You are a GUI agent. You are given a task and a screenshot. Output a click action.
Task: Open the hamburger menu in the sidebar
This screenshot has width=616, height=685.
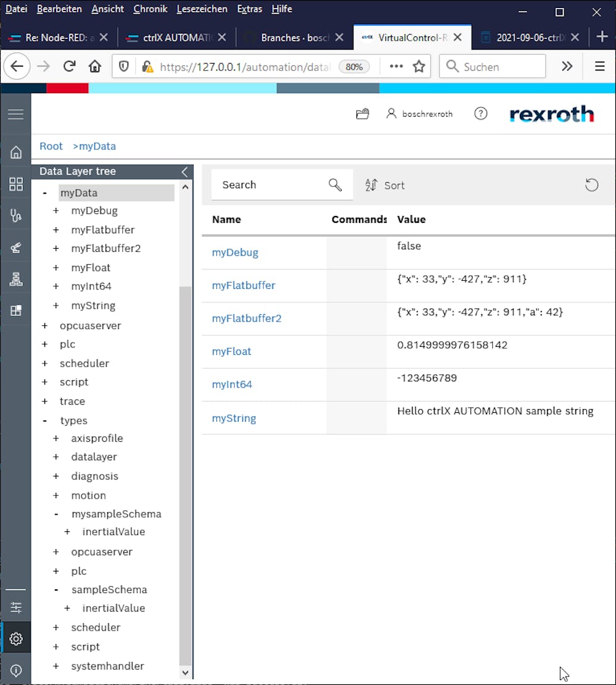(x=15, y=114)
